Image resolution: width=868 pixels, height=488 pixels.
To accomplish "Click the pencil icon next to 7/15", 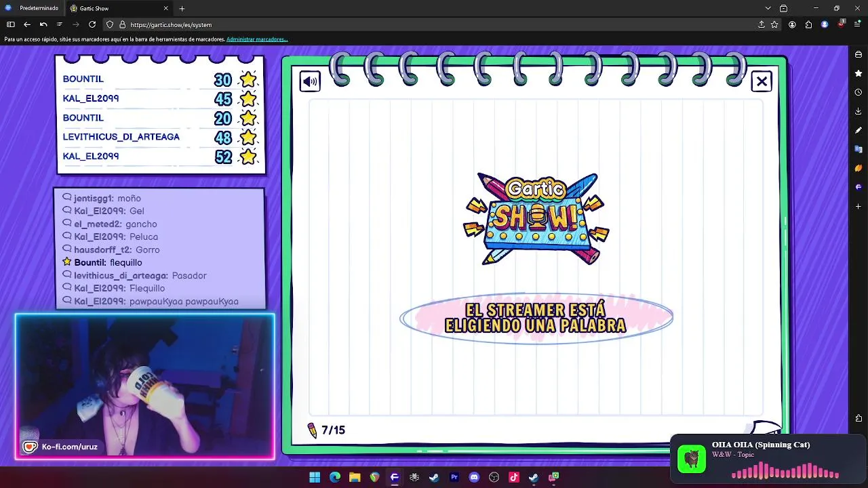I will [312, 430].
